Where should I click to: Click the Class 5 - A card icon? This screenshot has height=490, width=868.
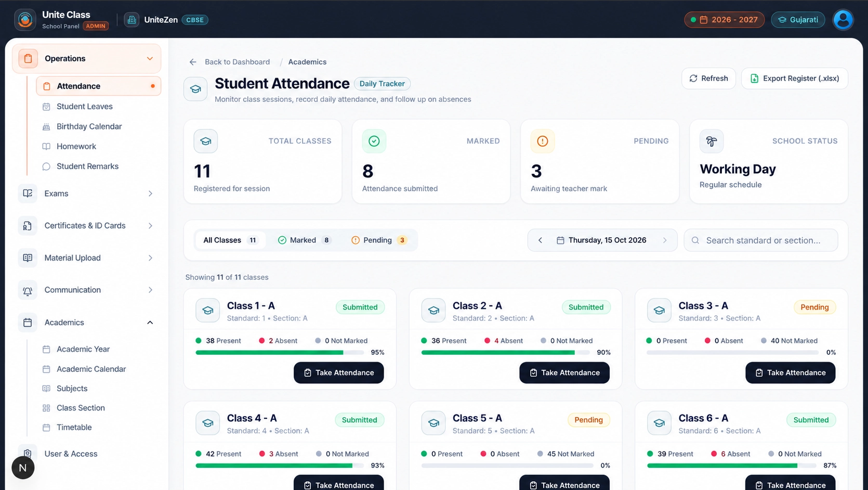pyautogui.click(x=433, y=423)
